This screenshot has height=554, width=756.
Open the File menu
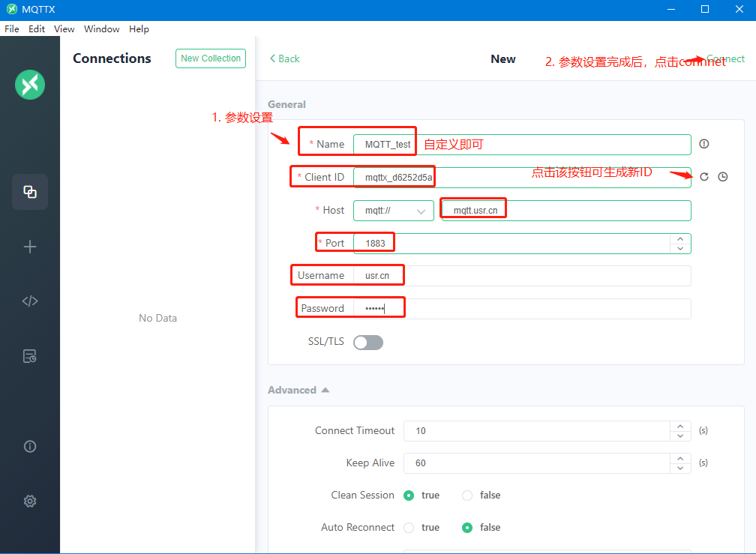click(x=12, y=29)
